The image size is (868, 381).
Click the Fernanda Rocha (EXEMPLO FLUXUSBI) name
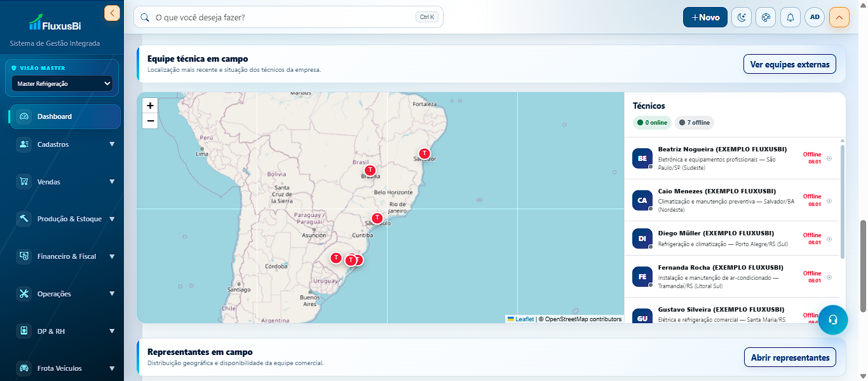coord(721,267)
